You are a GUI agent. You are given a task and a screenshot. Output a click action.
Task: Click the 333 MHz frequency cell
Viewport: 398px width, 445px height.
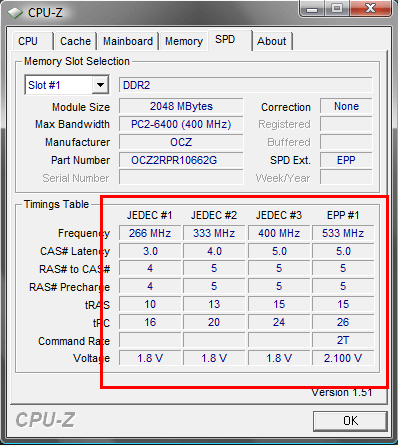(214, 233)
